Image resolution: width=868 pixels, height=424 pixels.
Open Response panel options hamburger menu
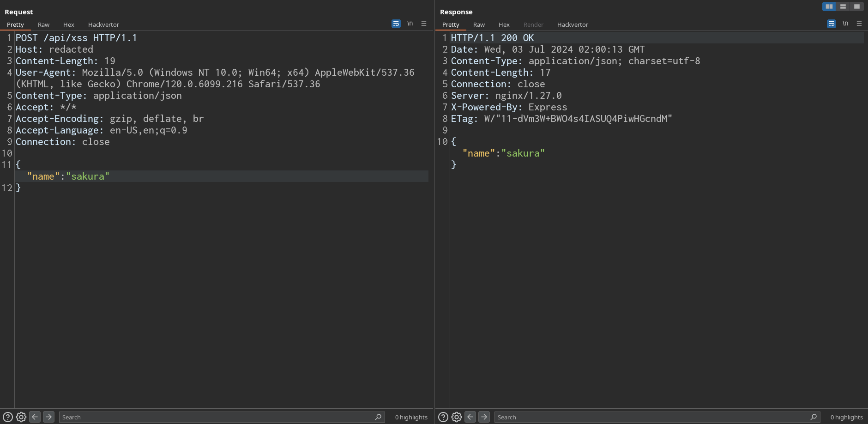859,24
